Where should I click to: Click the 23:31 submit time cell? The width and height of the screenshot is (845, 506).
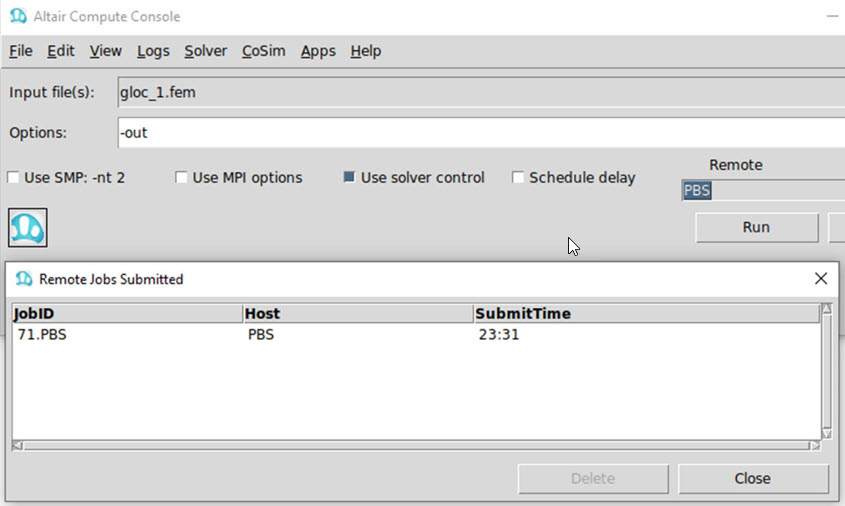(x=498, y=335)
